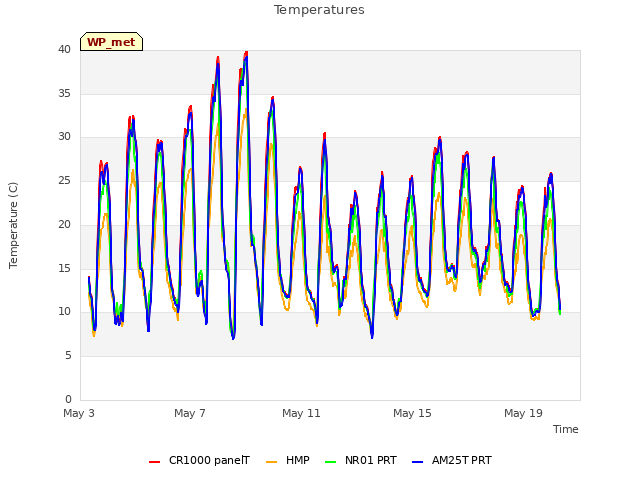
Task: Click the 15 y-axis tick label
Action: [x=64, y=268]
